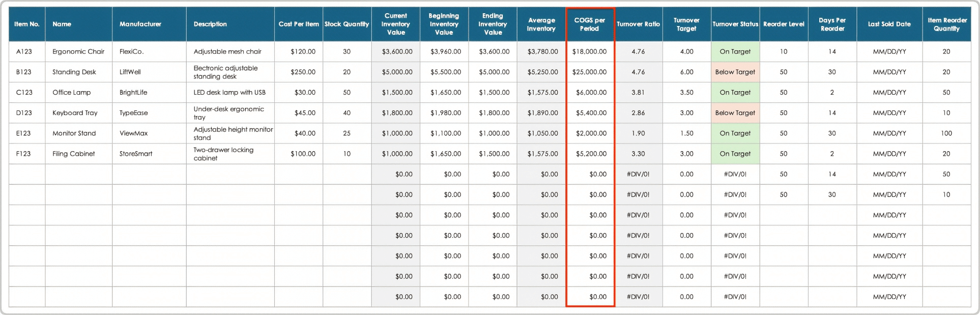Image resolution: width=980 pixels, height=315 pixels.
Task: Click the TypeEase manufacturer cell
Action: [x=134, y=113]
